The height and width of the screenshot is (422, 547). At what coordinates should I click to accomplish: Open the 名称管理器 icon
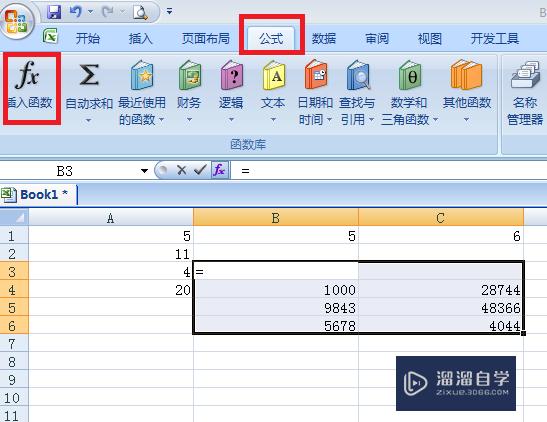[525, 75]
